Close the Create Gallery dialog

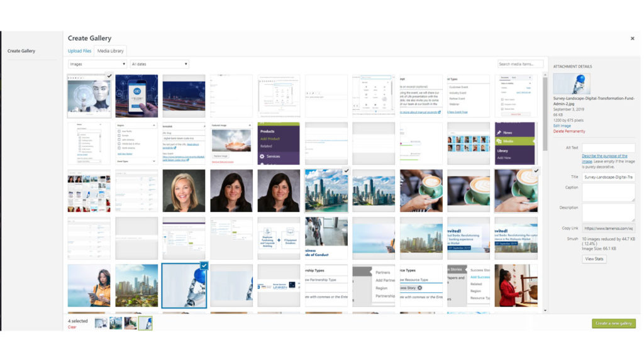pos(632,38)
